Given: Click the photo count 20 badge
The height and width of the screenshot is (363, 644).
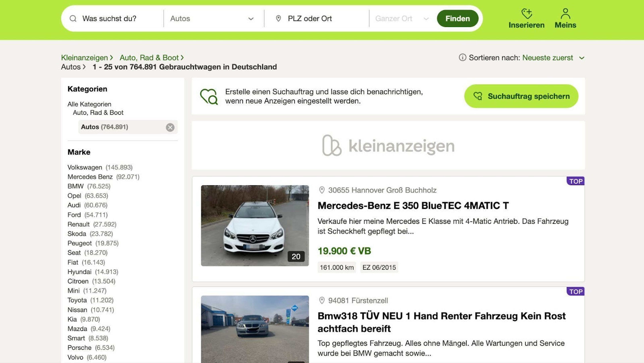Looking at the screenshot, I should [296, 256].
